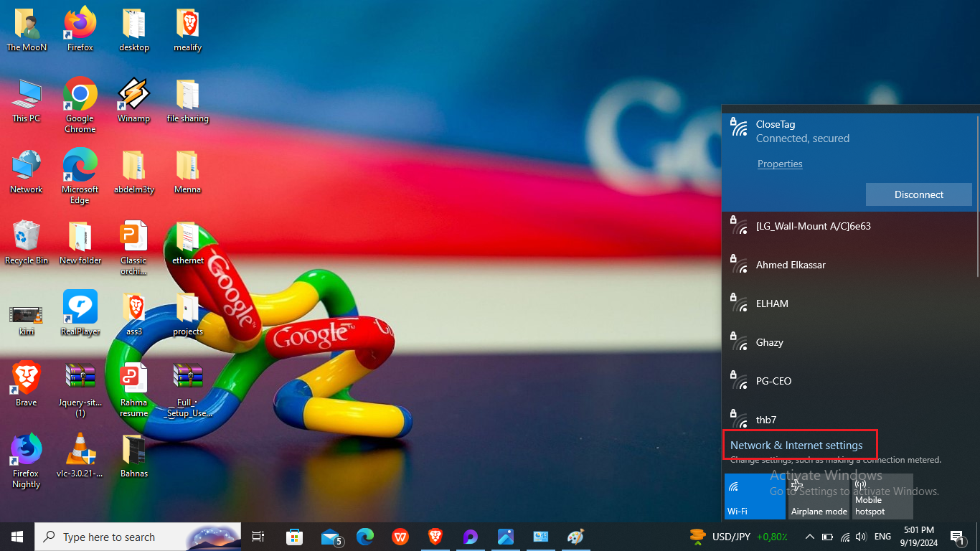Open the Winamp desktop shortcut
980x551 pixels.
coord(133,101)
